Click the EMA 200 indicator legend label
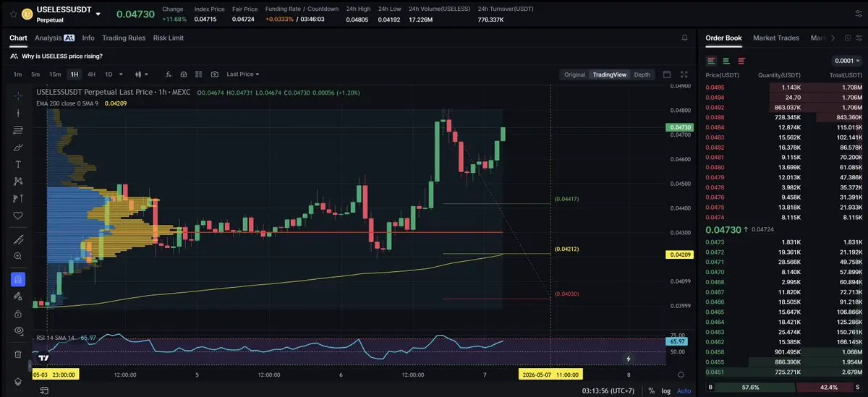Screen dimensions: 868x397 pyautogui.click(x=67, y=103)
